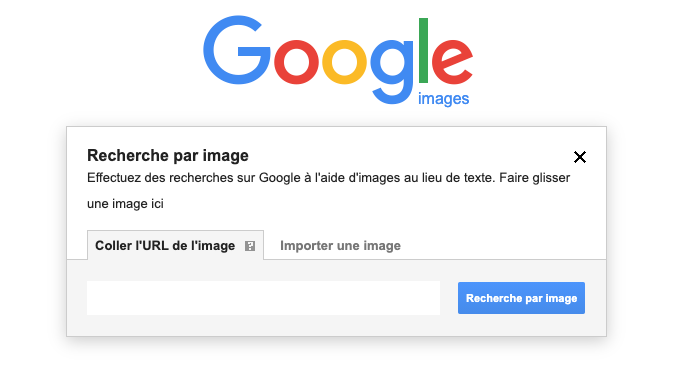The height and width of the screenshot is (385, 688).
Task: Click the blue capital G of the logo
Action: pyautogui.click(x=236, y=50)
